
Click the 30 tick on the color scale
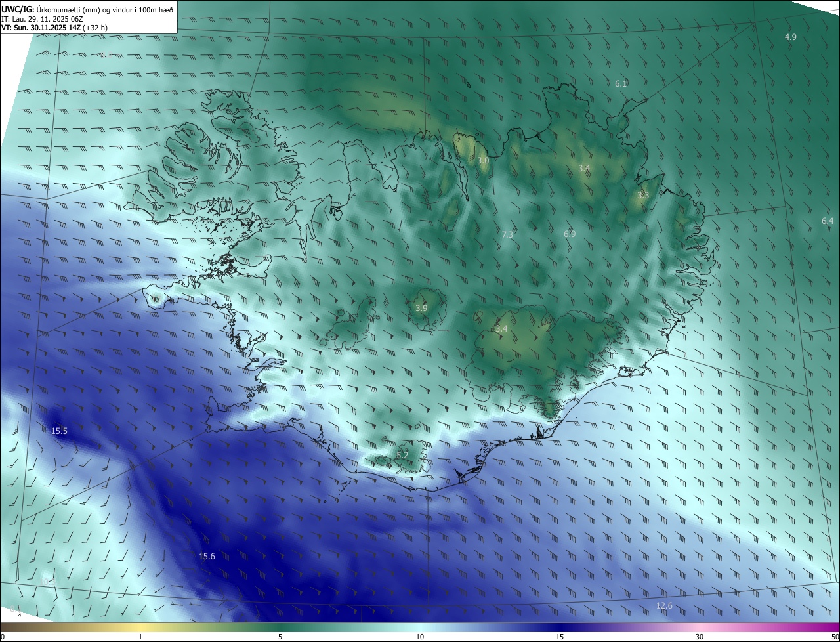point(700,637)
